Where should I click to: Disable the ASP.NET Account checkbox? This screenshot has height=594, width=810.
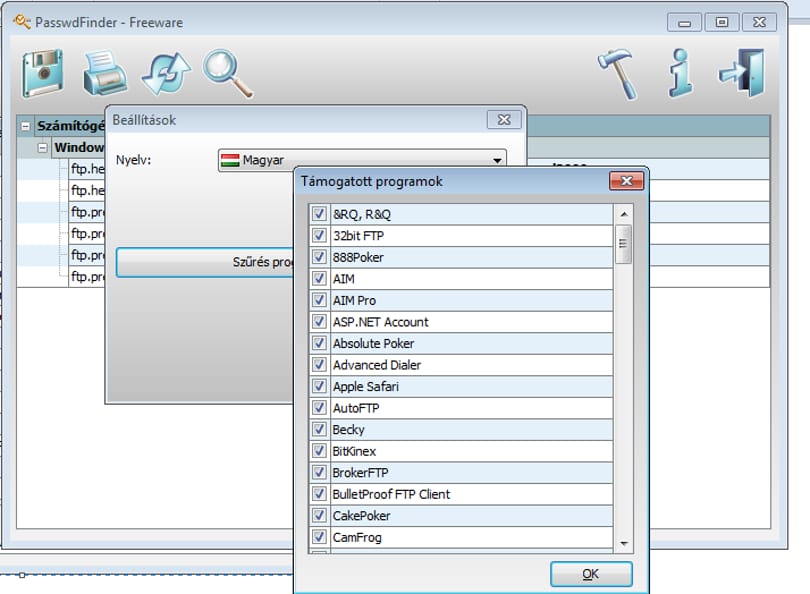click(x=319, y=321)
